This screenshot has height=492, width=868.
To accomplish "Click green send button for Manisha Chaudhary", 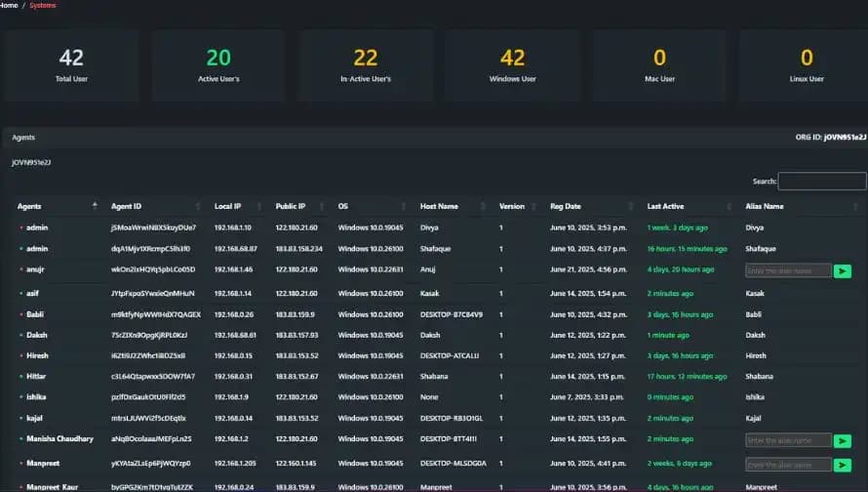I will (843, 441).
